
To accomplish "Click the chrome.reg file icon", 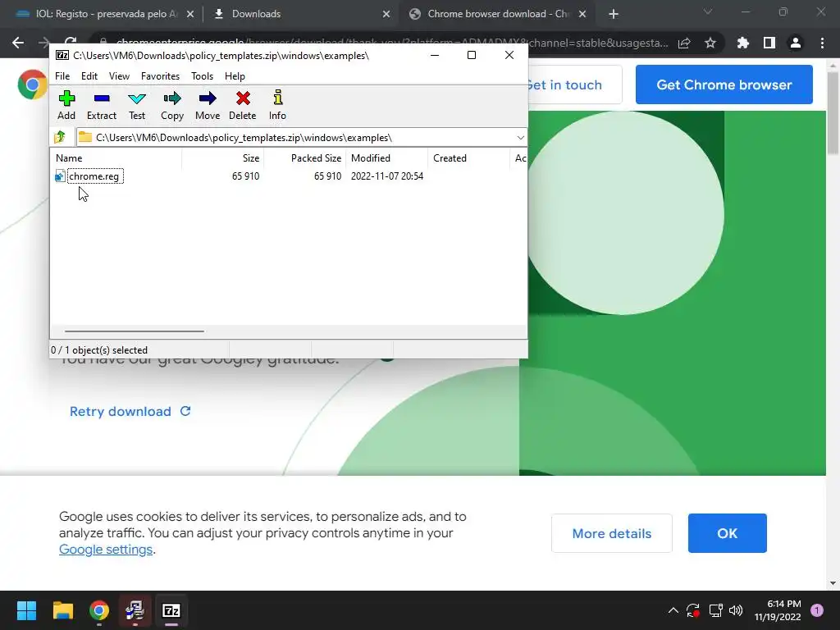I will [x=60, y=176].
